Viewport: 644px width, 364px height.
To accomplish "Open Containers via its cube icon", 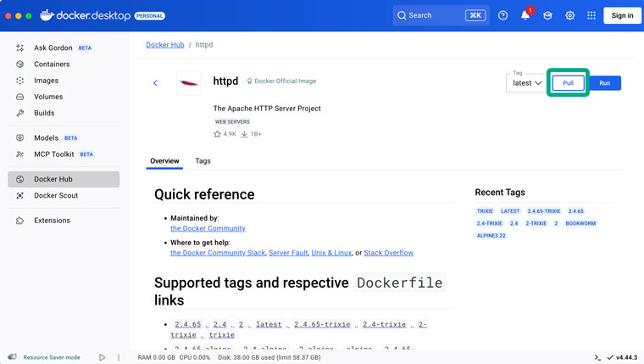I will coord(19,64).
